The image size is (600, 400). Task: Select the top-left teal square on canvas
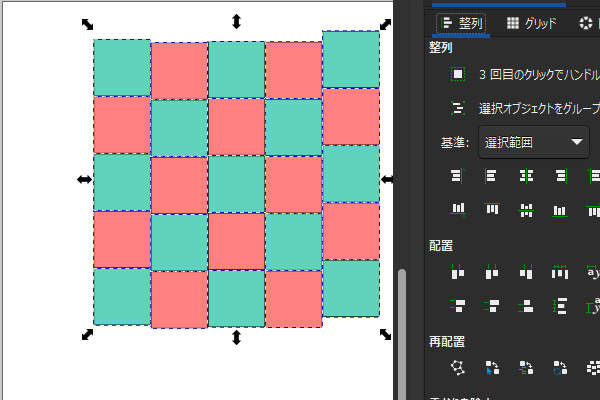click(x=122, y=67)
